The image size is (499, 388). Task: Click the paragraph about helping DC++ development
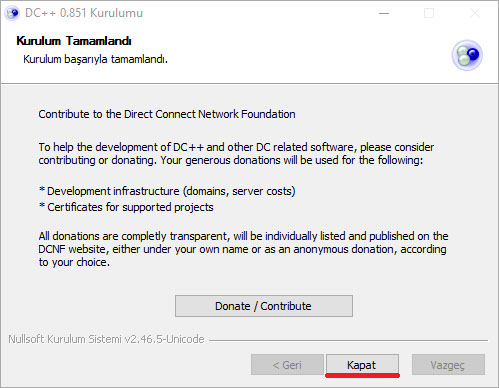point(236,154)
